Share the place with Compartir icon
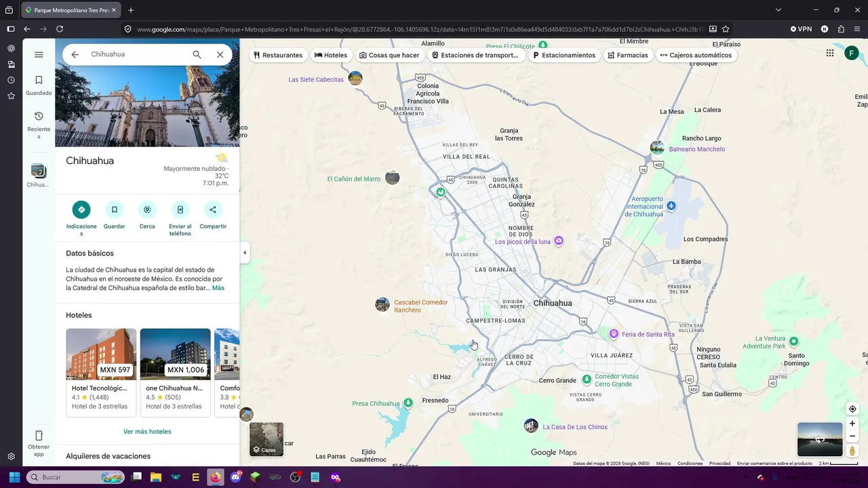 pos(213,209)
